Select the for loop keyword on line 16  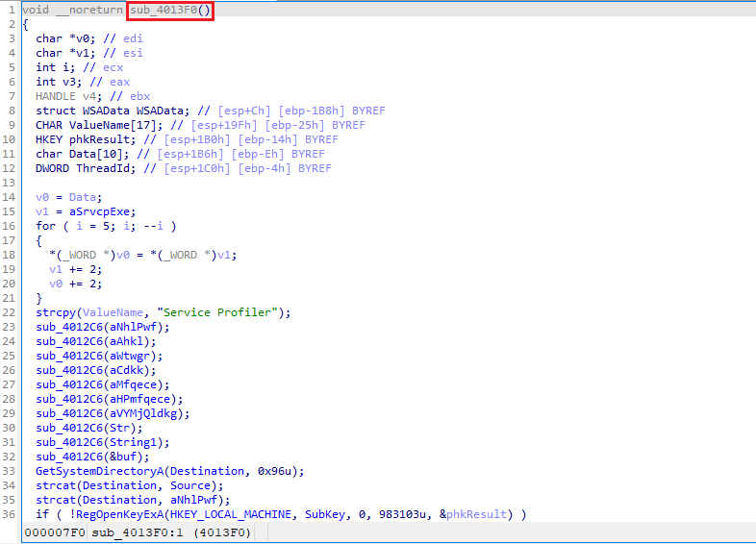45,226
